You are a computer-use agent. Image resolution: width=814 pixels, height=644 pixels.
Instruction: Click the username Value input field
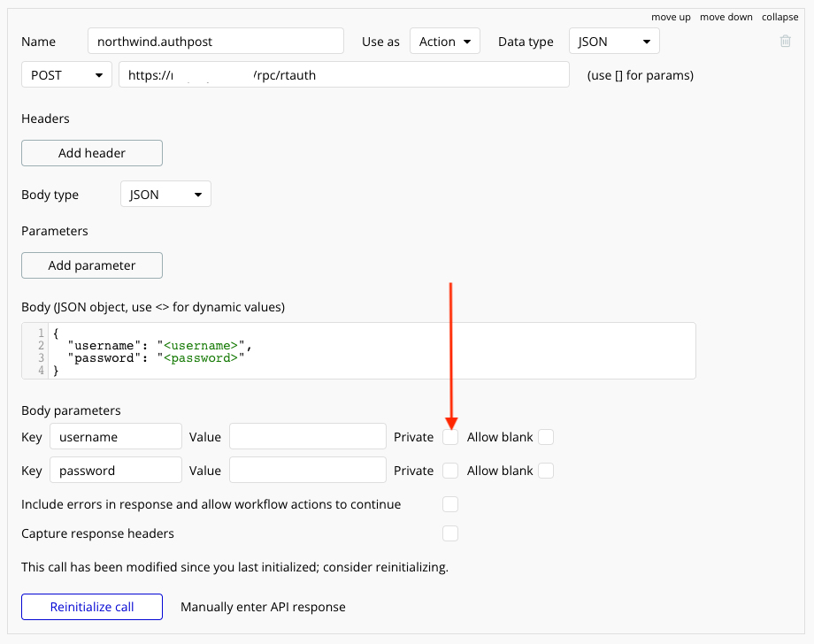coord(307,437)
